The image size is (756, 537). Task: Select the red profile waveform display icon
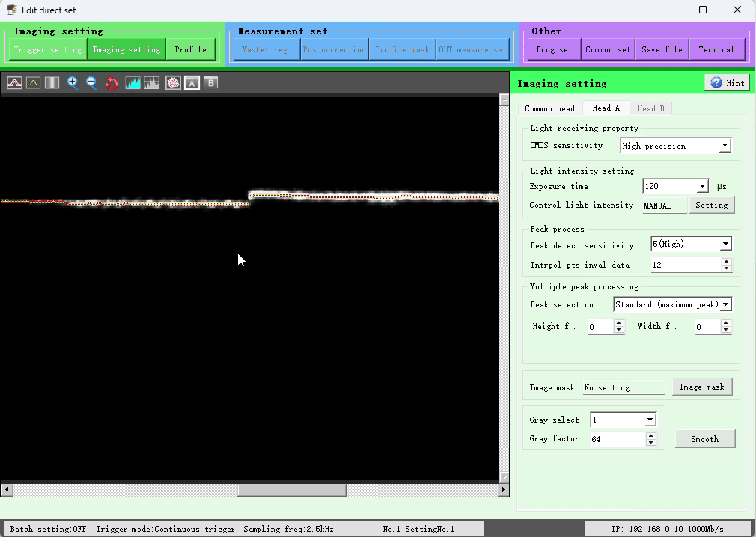click(x=14, y=83)
